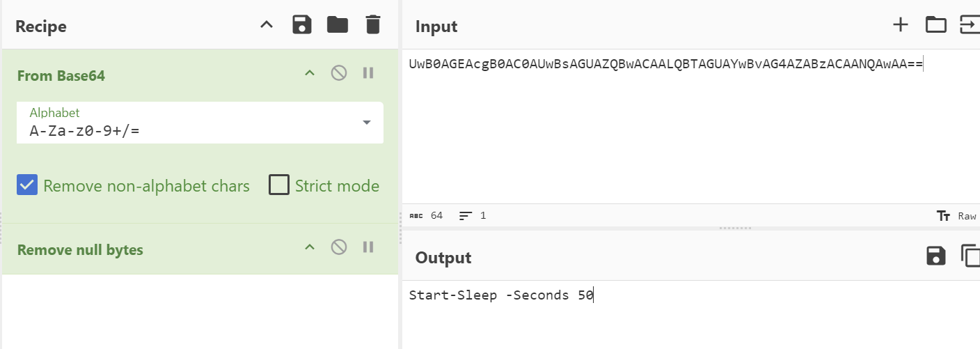Clear the recipe with the trash icon
This screenshot has height=349, width=980.
373,26
